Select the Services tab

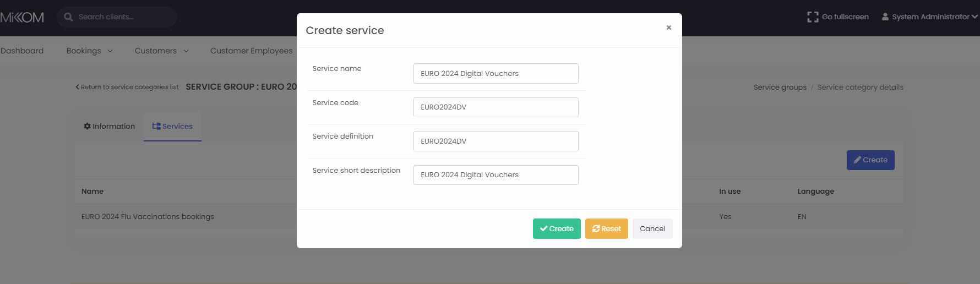click(172, 127)
